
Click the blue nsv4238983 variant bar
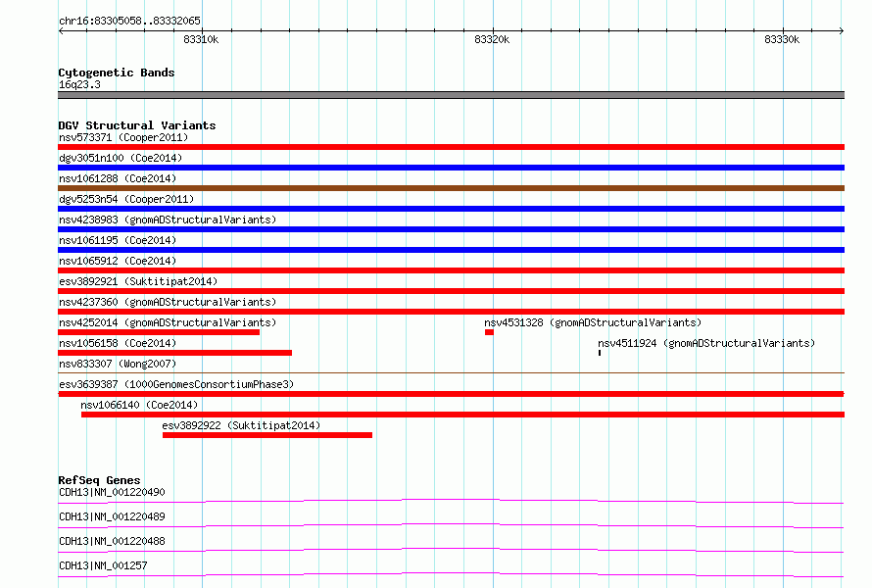pyautogui.click(x=451, y=229)
